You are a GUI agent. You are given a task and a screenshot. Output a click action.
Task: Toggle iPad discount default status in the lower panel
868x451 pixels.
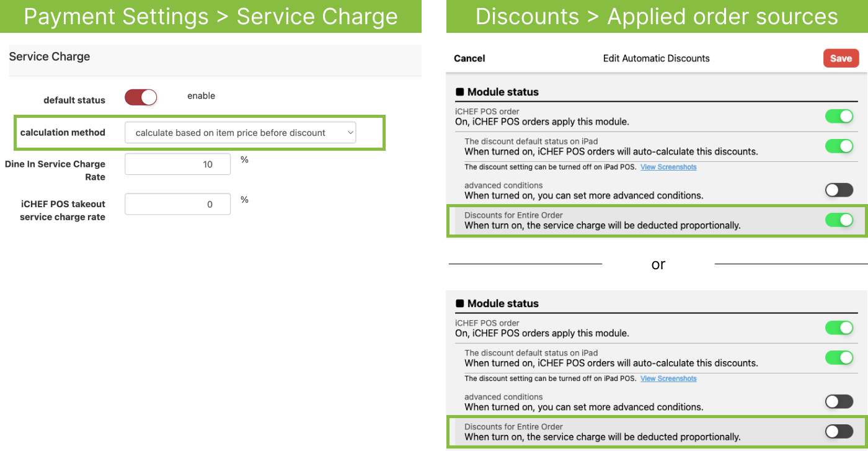click(x=839, y=358)
